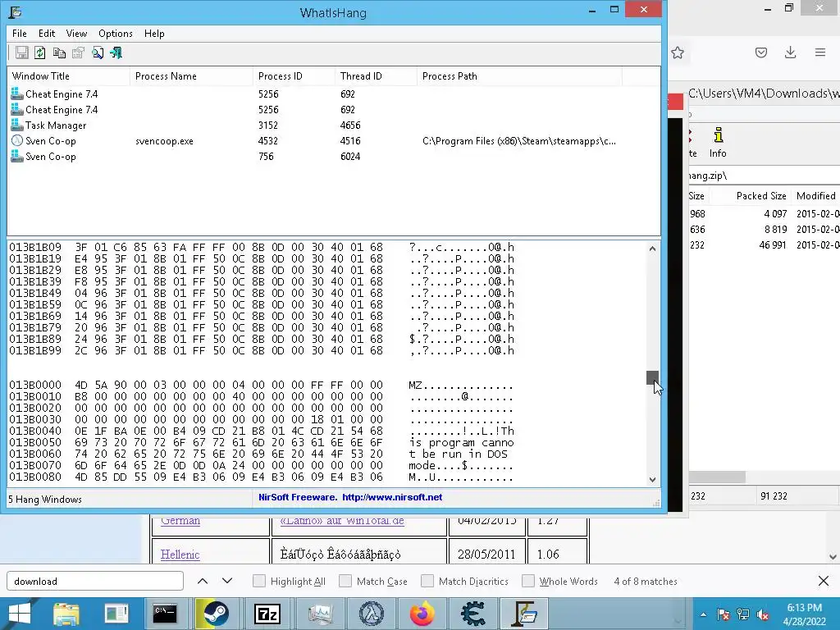Switch to Task Manager in the taskbar
This screenshot has height=630, width=840.
pos(321,614)
